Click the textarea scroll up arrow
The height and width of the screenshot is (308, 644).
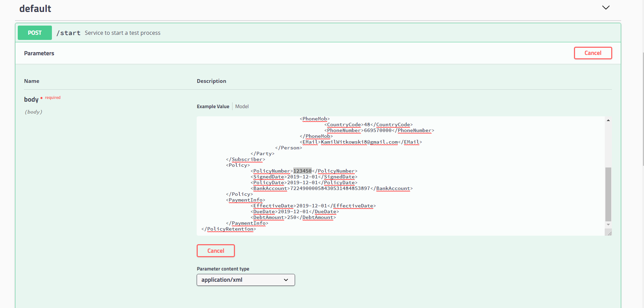pyautogui.click(x=608, y=120)
